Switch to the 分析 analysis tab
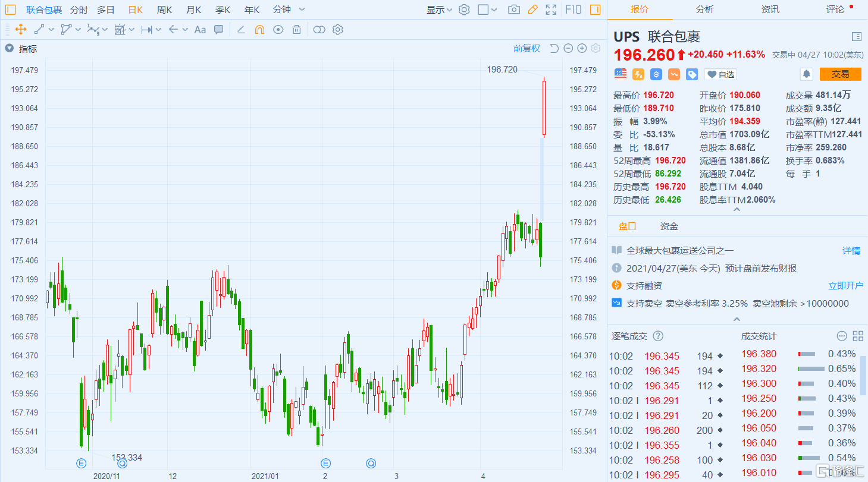This screenshot has height=482, width=868. click(705, 10)
